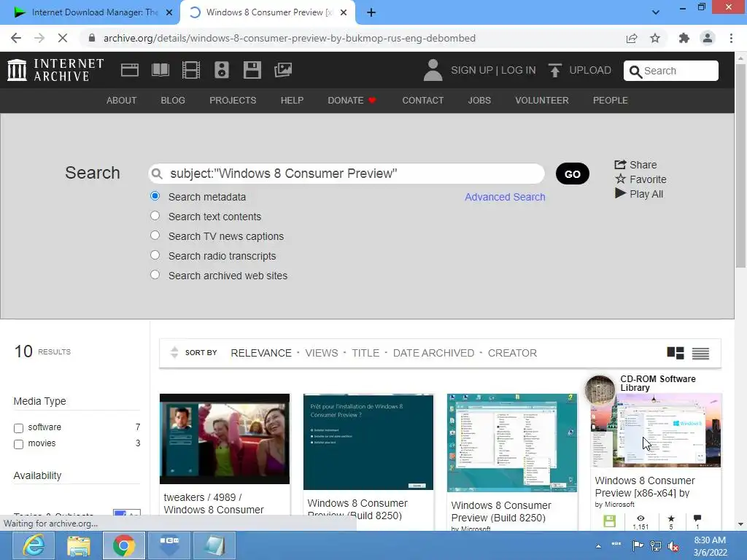Click the Chrome taskbar icon
This screenshot has width=747, height=560.
124,545
